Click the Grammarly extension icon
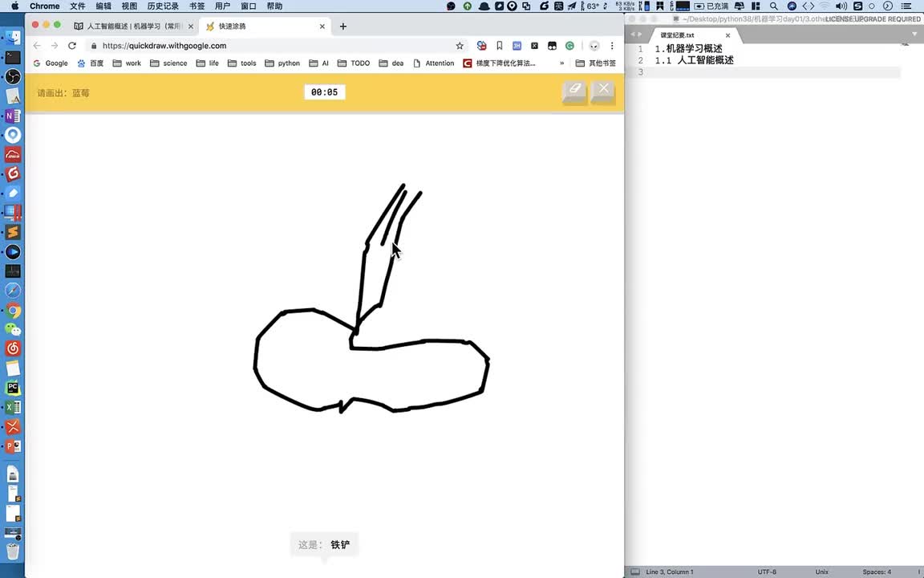 (569, 46)
